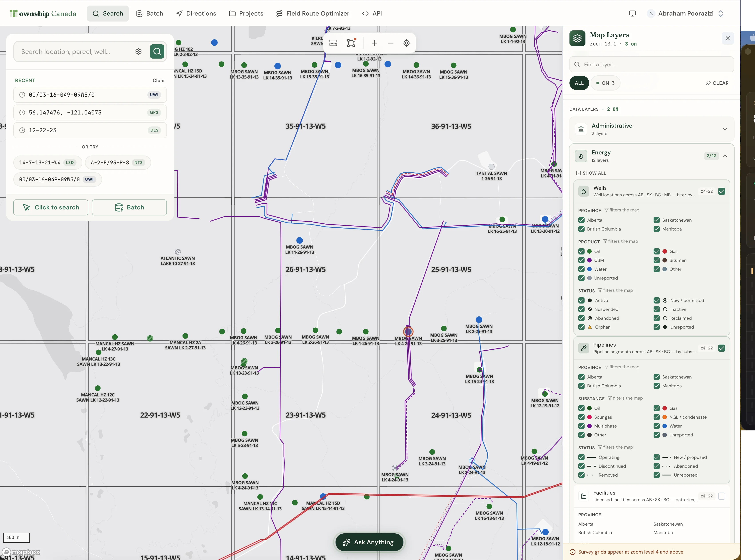Click the purple CBM color swatch
The height and width of the screenshot is (560, 755).
pyautogui.click(x=589, y=260)
